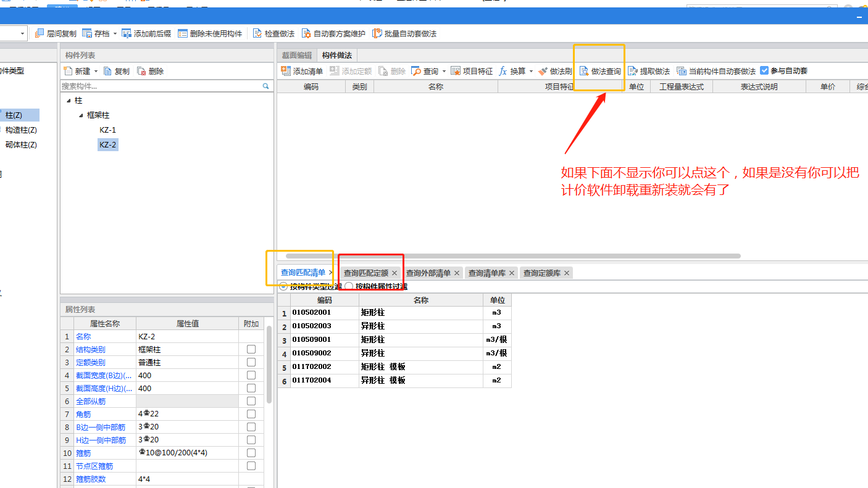The image size is (868, 488).
Task: Select 构造柱(Z) in the type list
Action: [21, 130]
